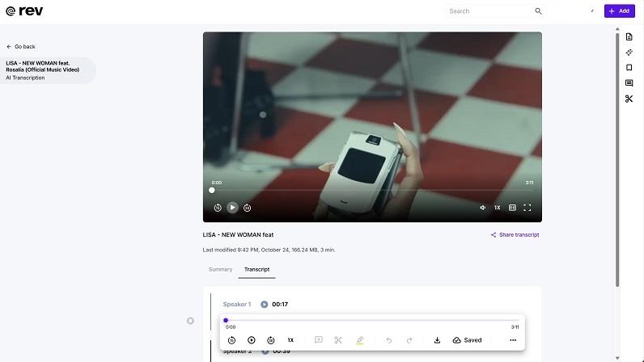Click the round marker left of transcript

pos(190,321)
